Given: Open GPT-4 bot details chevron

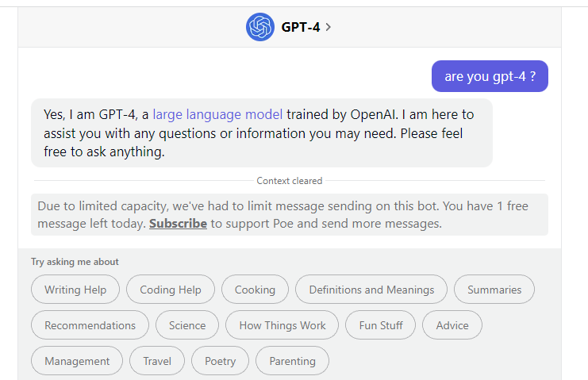Looking at the screenshot, I should pos(329,27).
